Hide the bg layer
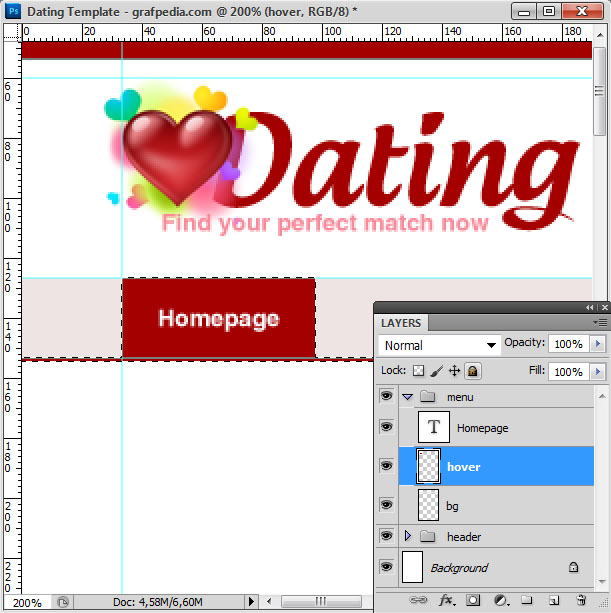 (386, 505)
